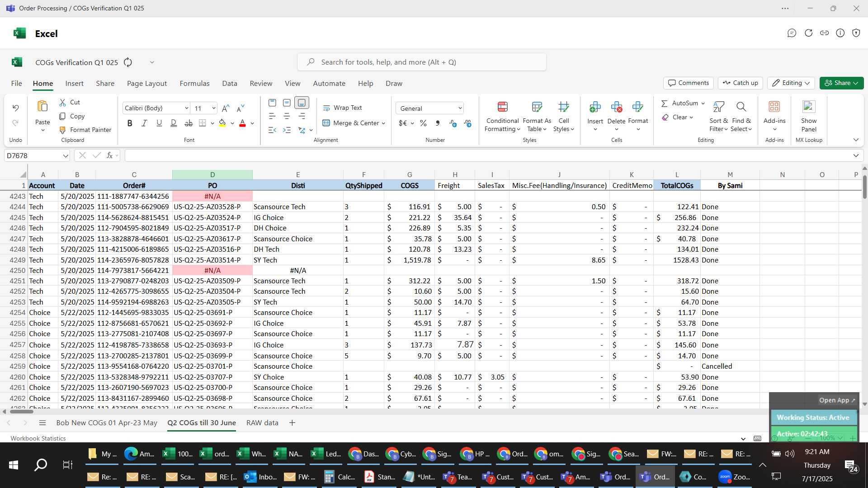The height and width of the screenshot is (488, 868).
Task: Open the Conditional Formatting icon
Action: click(x=502, y=107)
